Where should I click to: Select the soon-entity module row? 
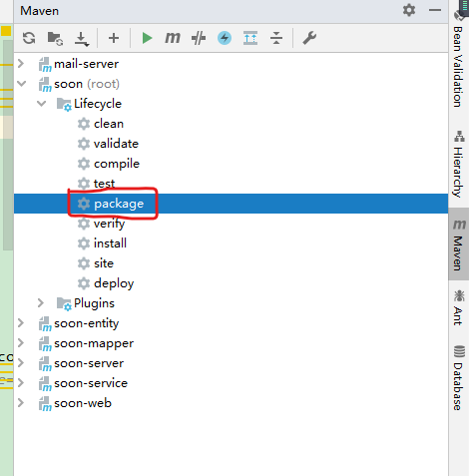(x=231, y=323)
